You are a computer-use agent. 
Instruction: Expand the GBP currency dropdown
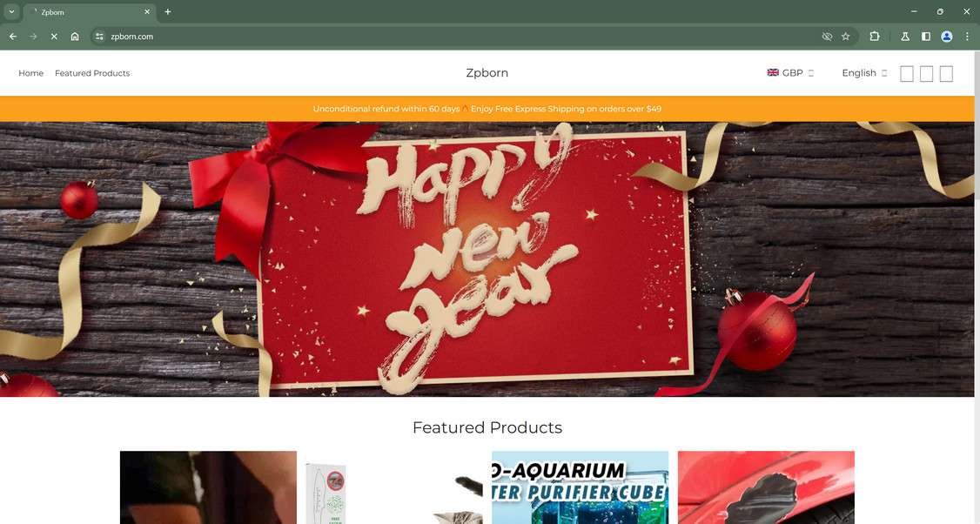click(790, 73)
